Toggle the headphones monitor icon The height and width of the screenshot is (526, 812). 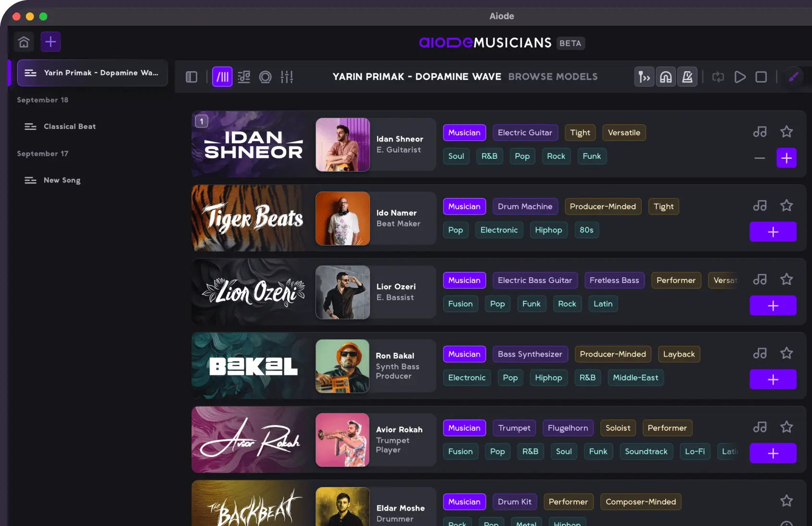click(x=666, y=77)
